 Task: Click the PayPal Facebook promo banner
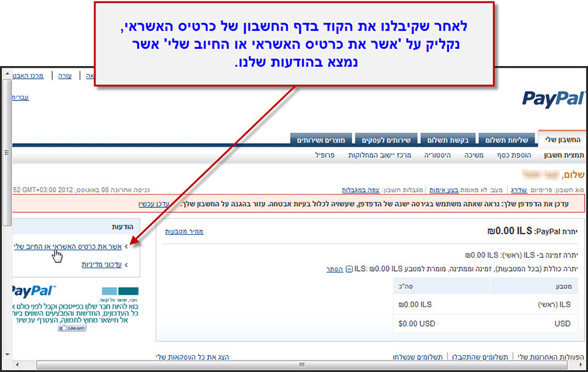click(x=75, y=309)
